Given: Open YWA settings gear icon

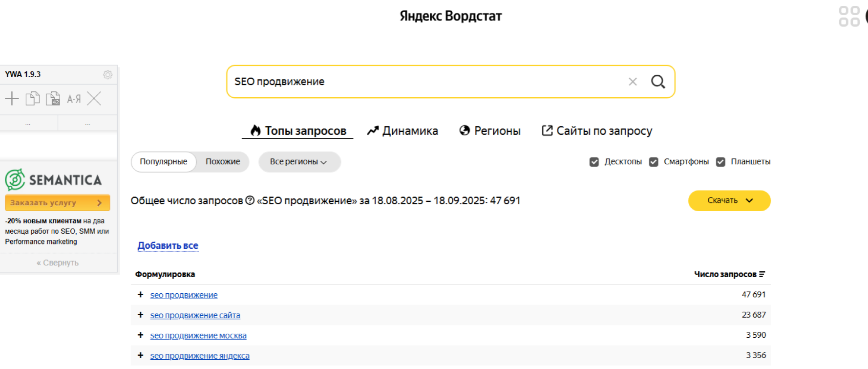Looking at the screenshot, I should [107, 74].
